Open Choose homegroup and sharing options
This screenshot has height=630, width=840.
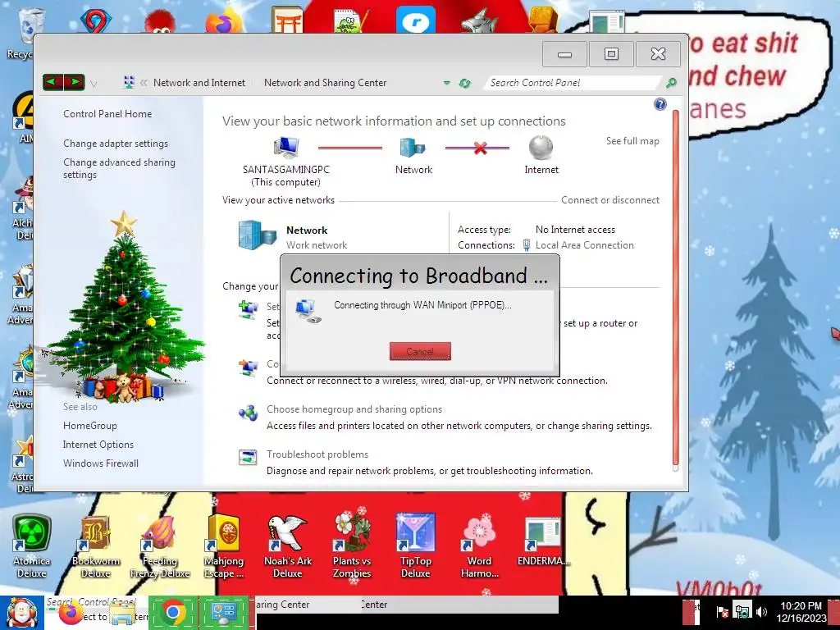354,409
